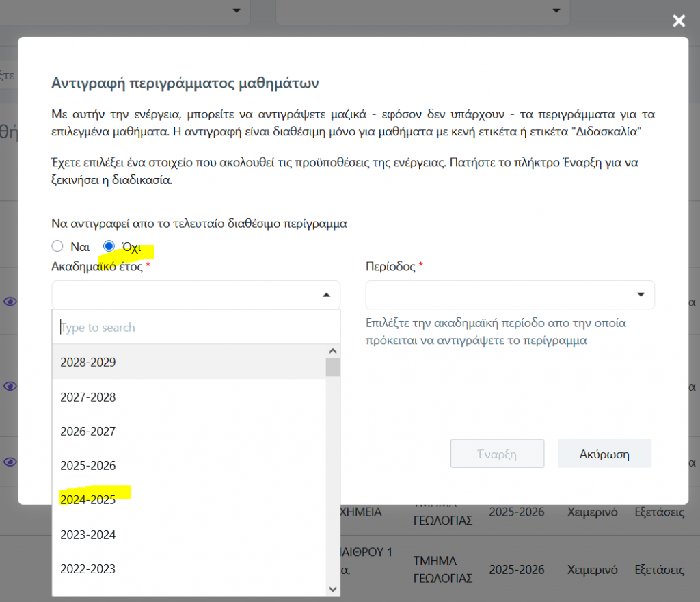Choose 2024-2025 from the year list

click(x=88, y=500)
